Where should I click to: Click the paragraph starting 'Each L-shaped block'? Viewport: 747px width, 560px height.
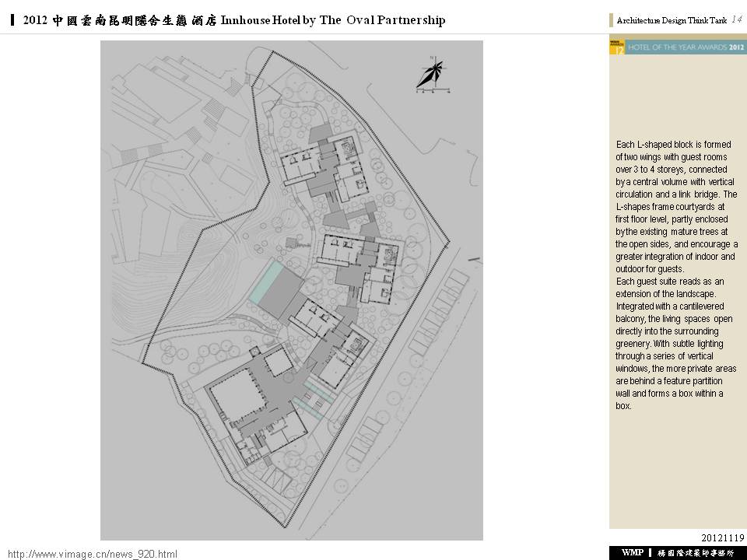pyautogui.click(x=676, y=275)
